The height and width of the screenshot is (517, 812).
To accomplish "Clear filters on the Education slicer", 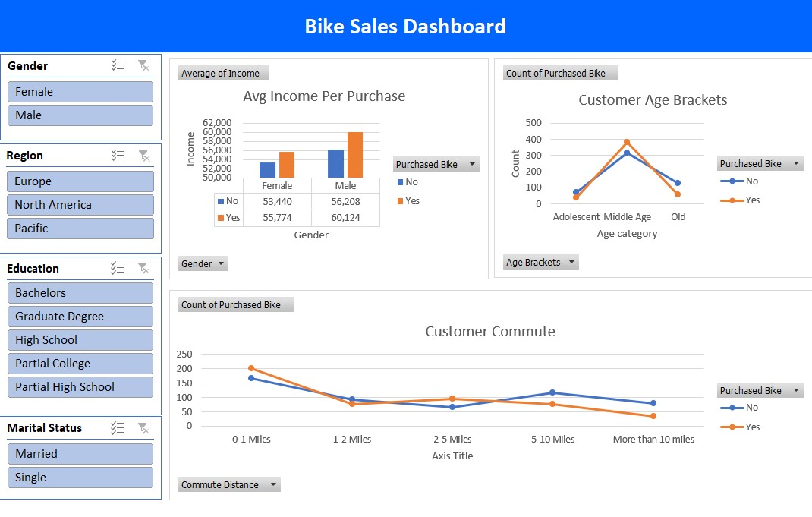I will click(143, 268).
